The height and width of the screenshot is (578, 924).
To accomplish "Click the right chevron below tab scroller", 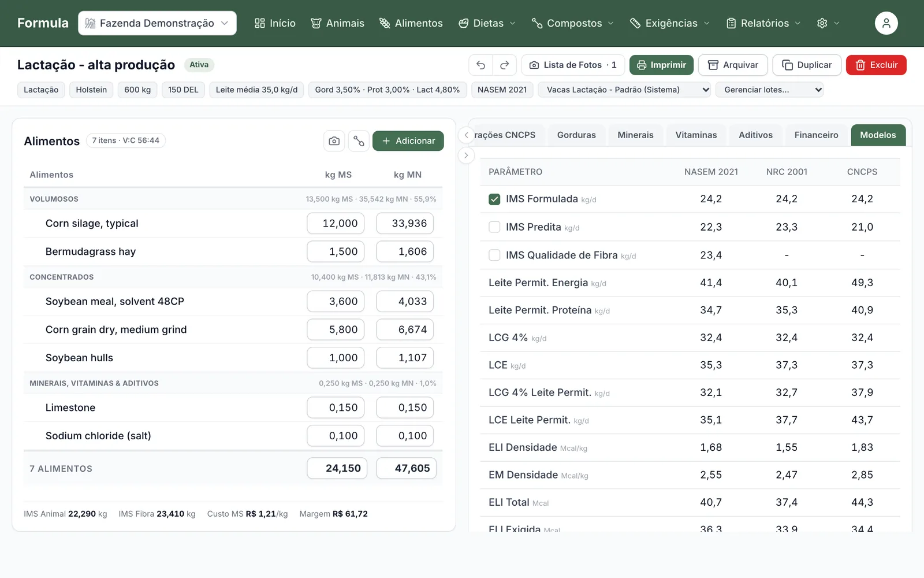I will 466,155.
